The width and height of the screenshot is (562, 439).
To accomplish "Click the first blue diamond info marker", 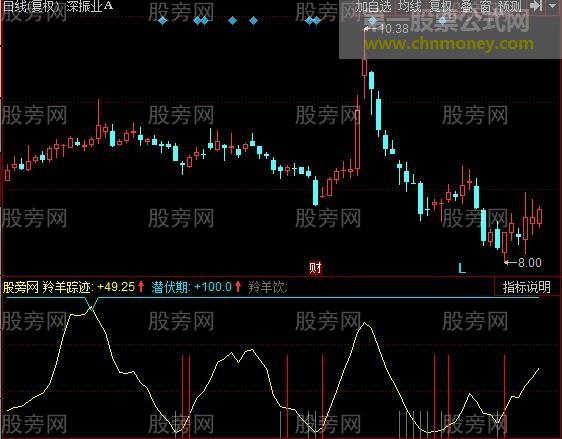I will click(x=162, y=21).
